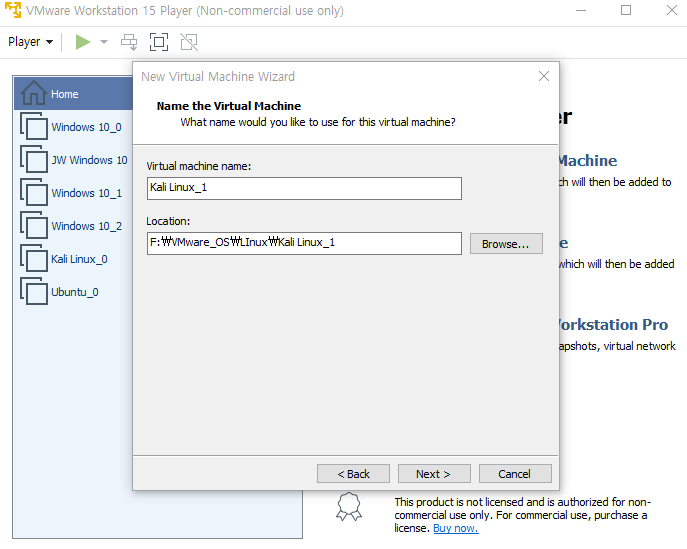Select Home in the library sidebar
Screen dimensions: 687x549
click(74, 93)
